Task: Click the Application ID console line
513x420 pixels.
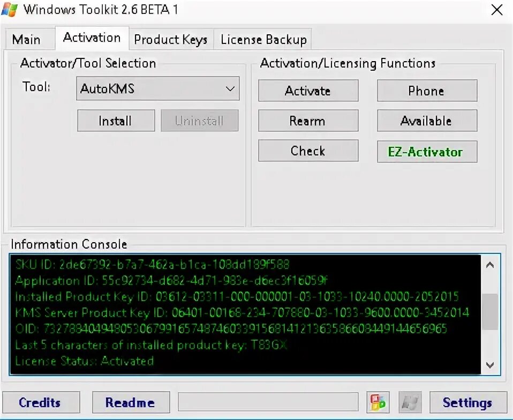Action: click(171, 281)
